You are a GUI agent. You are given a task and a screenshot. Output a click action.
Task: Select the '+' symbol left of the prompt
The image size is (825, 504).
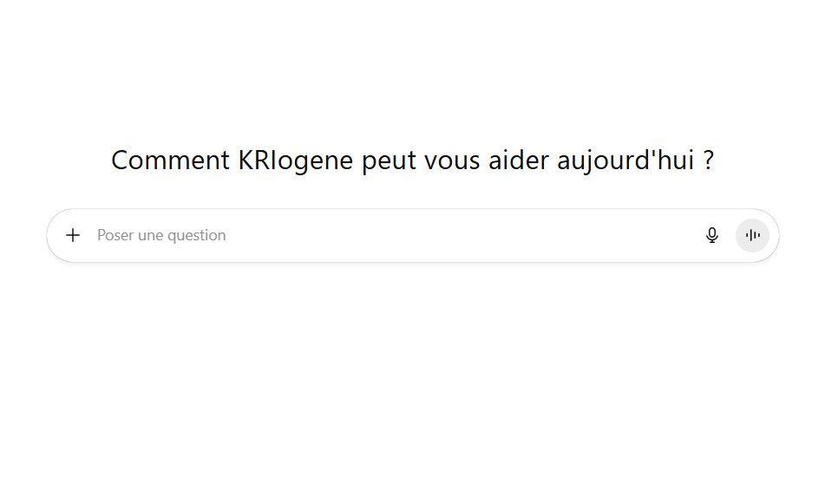click(x=73, y=235)
